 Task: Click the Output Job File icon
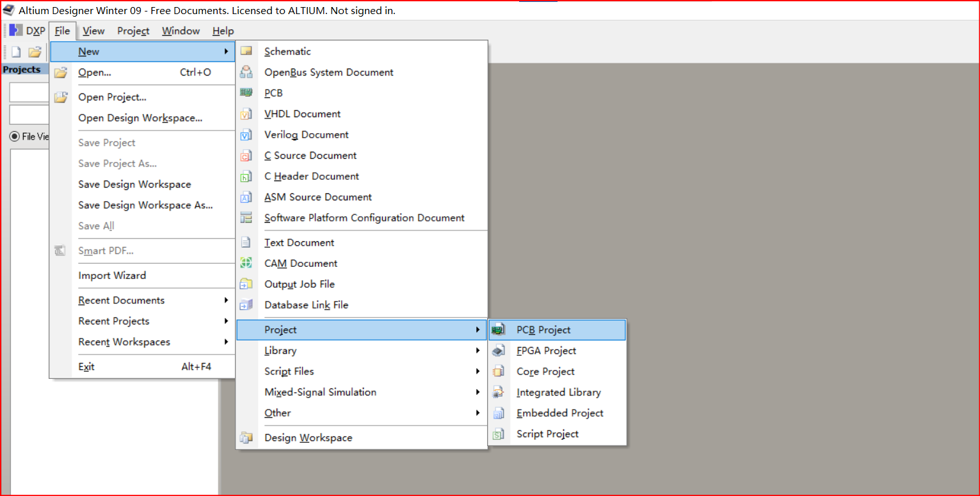(x=246, y=284)
